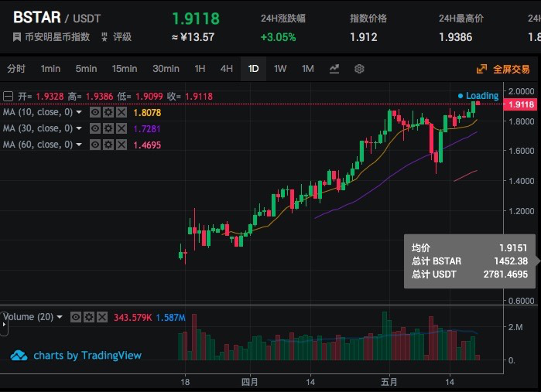Select the 1D interval tab
This screenshot has height=392, width=541.
253,69
